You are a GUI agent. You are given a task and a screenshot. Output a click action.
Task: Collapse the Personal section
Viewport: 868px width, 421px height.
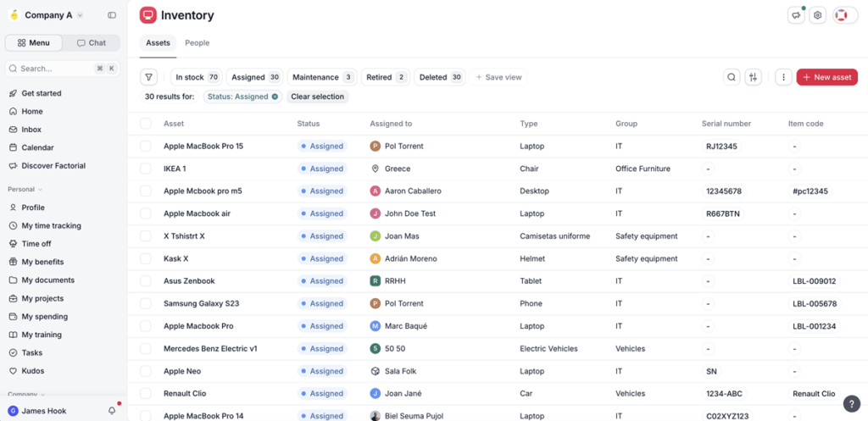25,189
